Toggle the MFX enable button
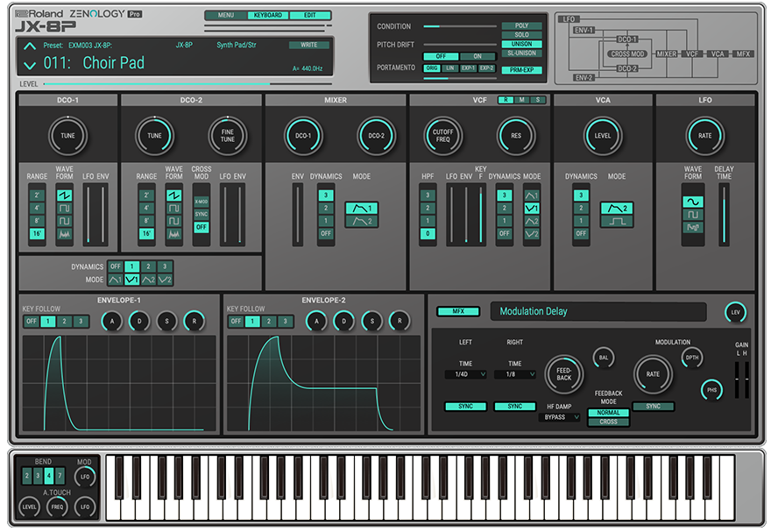The width and height of the screenshot is (771, 532). [x=458, y=311]
